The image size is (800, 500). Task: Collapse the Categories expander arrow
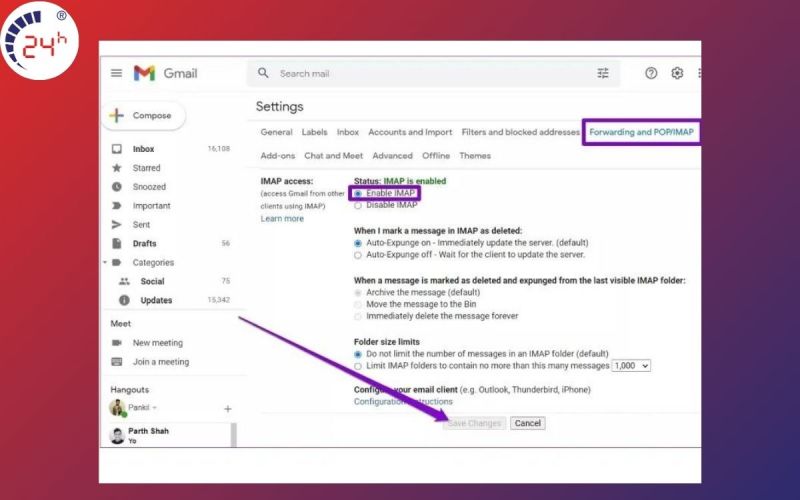tap(105, 262)
